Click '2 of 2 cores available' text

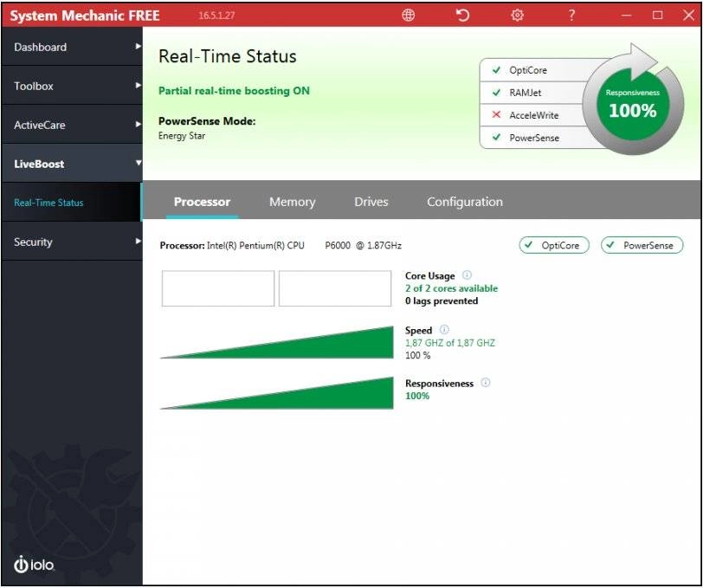pyautogui.click(x=451, y=288)
